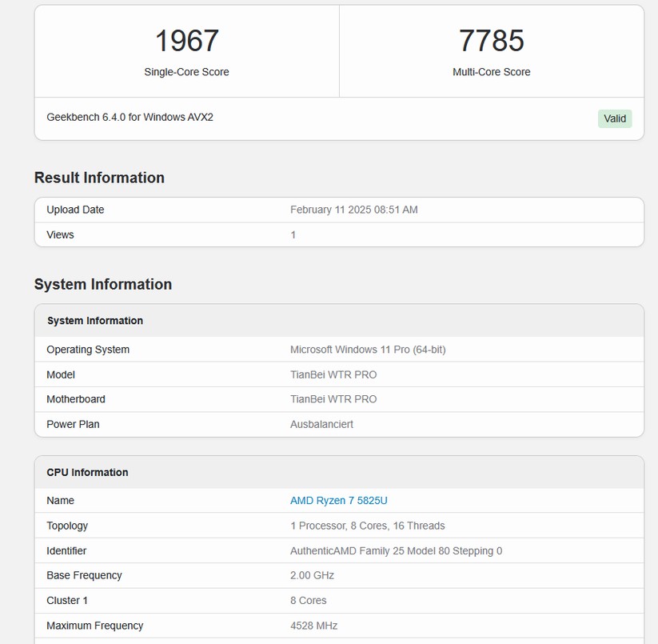Click the Model value TianBei WTR PRO
Screen dimensions: 658x644
333,374
